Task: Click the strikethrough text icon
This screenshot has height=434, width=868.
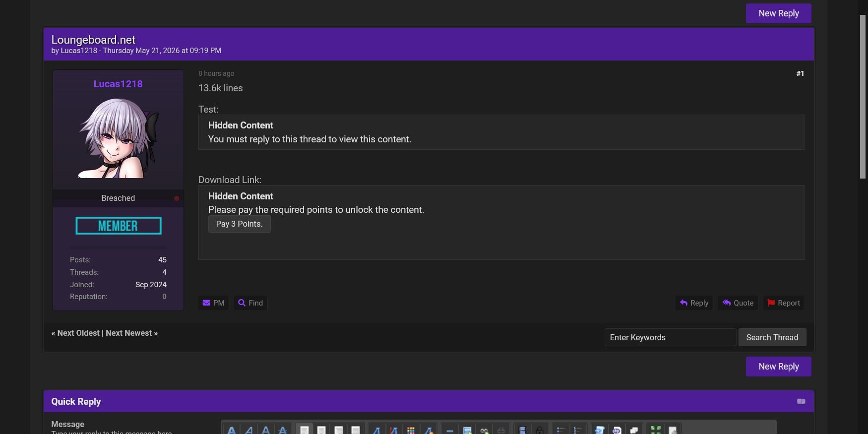Action: [x=283, y=430]
